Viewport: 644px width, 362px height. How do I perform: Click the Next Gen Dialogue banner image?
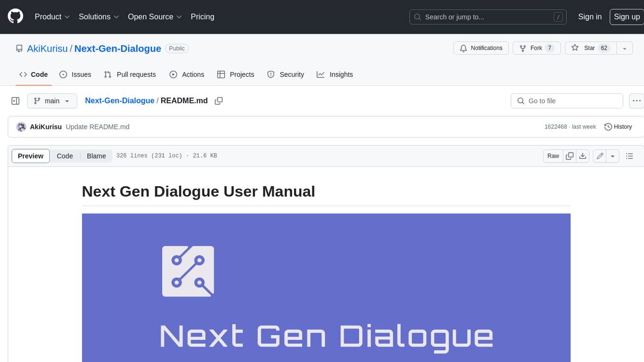pyautogui.click(x=326, y=288)
